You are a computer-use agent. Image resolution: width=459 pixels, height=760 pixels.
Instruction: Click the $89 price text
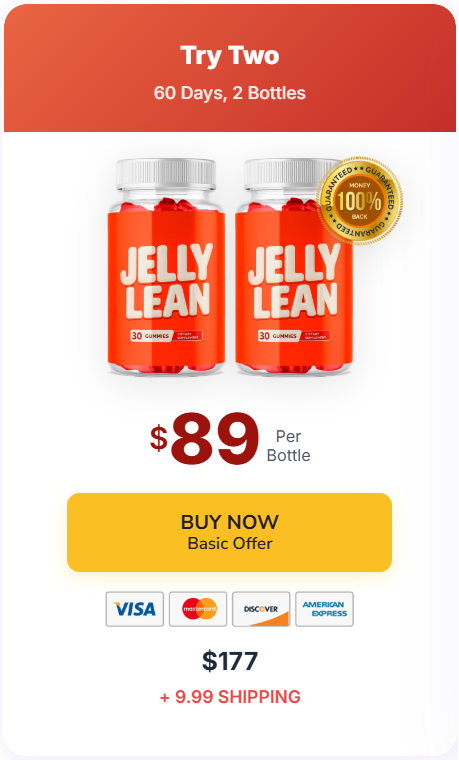(204, 439)
